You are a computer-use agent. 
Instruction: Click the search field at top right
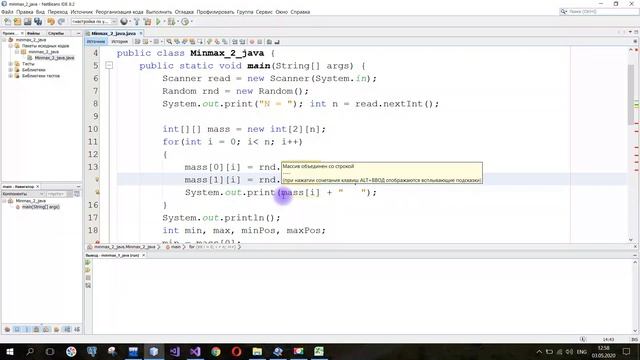[x=598, y=11]
